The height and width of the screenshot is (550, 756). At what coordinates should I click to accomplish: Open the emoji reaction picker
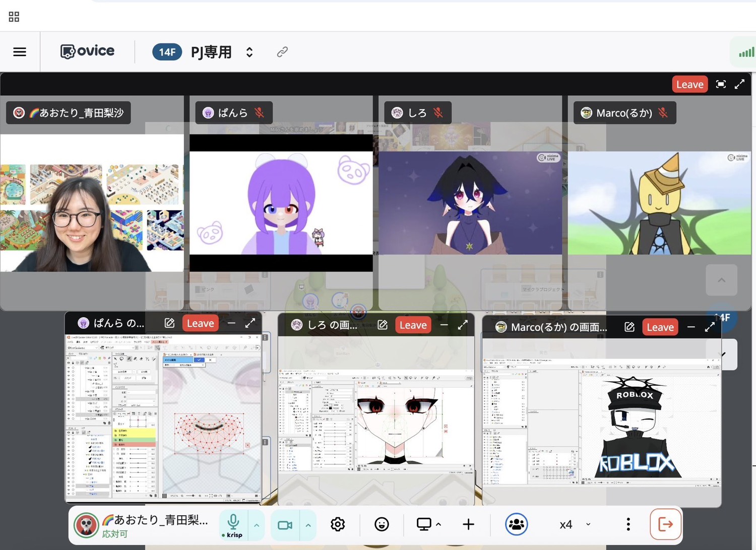tap(382, 525)
